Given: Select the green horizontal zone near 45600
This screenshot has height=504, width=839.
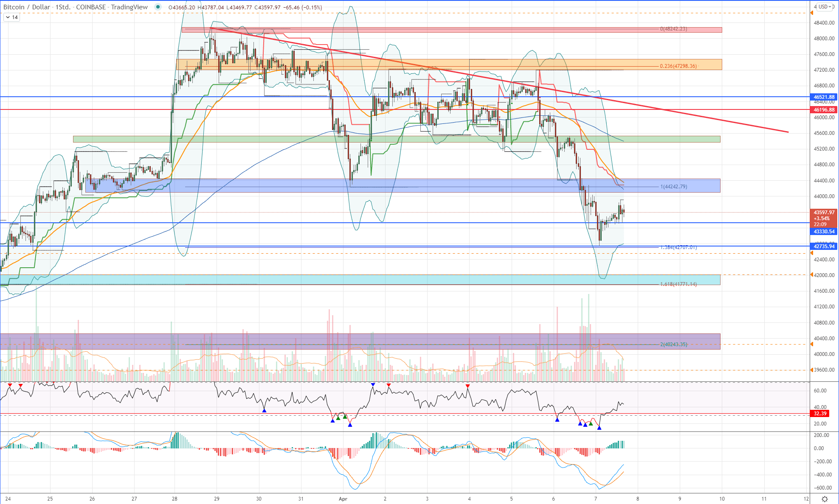Looking at the screenshot, I should pyautogui.click(x=397, y=139).
